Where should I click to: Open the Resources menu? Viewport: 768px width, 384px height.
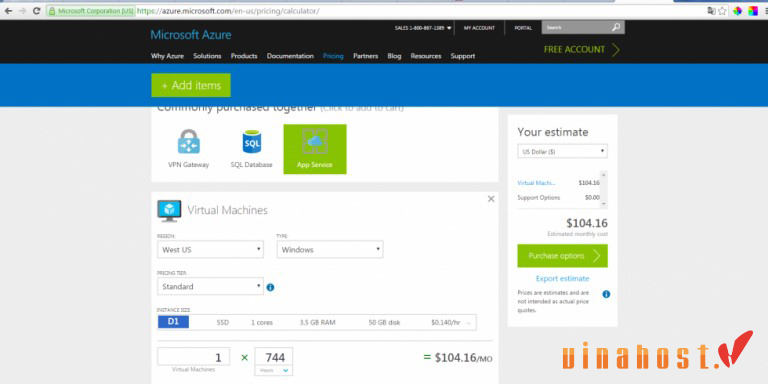coord(426,56)
